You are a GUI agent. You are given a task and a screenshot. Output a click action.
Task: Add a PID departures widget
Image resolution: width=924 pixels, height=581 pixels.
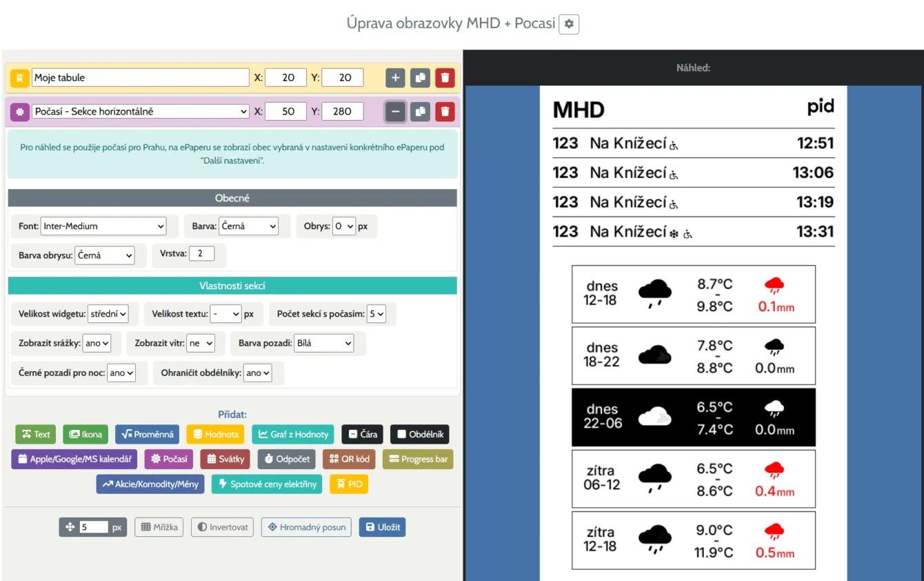click(x=349, y=484)
